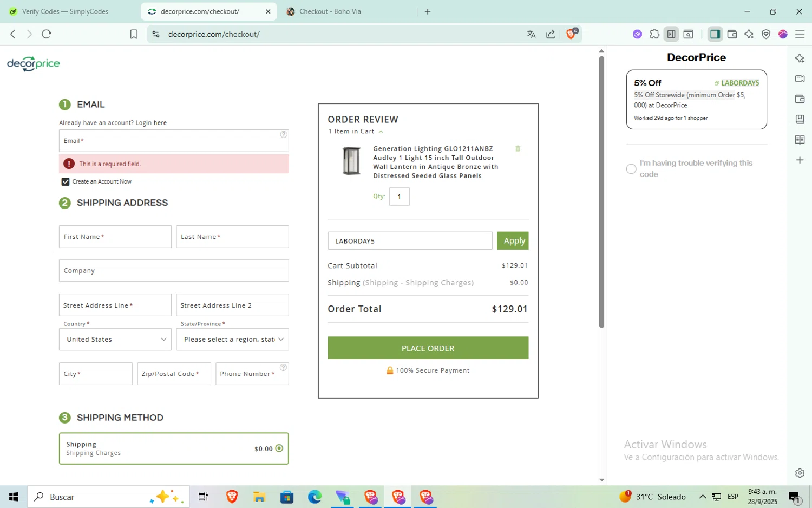
Task: Click the Phone Number field
Action: (x=252, y=374)
